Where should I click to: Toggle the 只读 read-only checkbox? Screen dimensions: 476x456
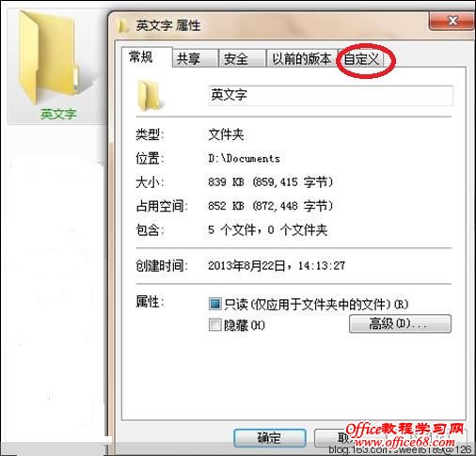tap(214, 304)
